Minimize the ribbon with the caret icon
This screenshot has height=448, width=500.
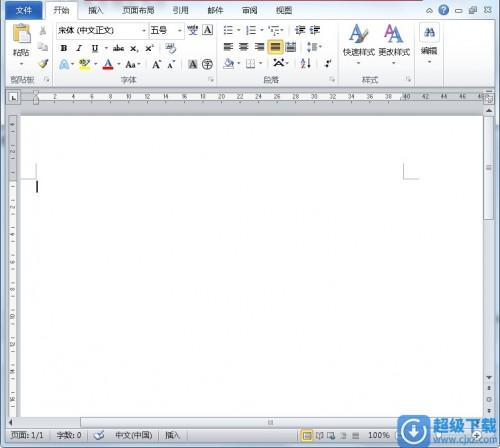[429, 11]
